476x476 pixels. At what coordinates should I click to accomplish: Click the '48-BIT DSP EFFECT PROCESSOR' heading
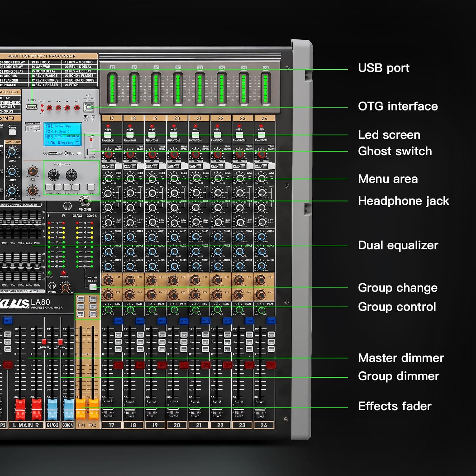point(42,56)
